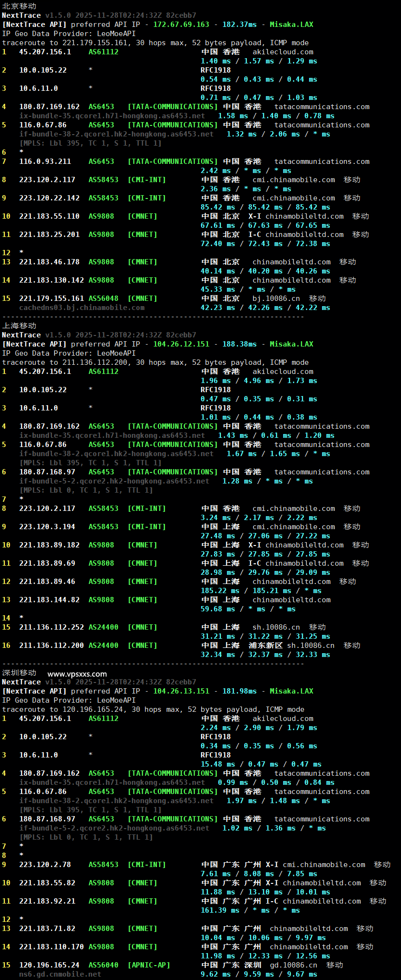Select latency value 7.61 ms
Screen dimensions: 401x980
[x=216, y=874]
